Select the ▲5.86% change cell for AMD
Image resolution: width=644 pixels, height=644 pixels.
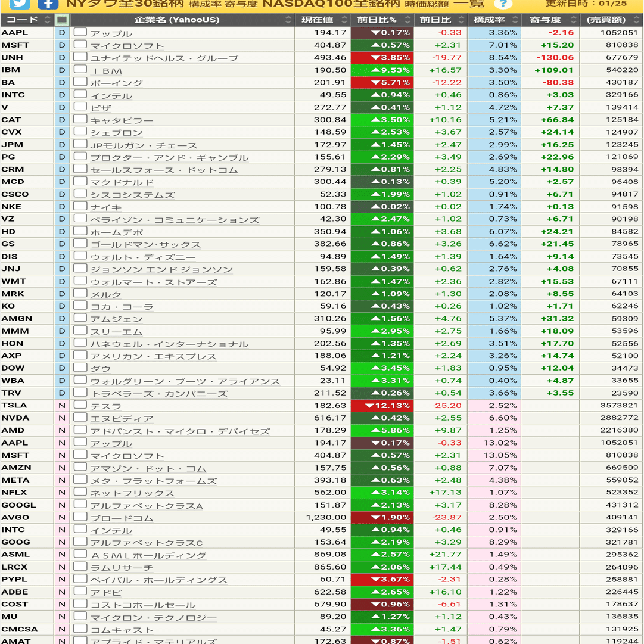pyautogui.click(x=382, y=430)
